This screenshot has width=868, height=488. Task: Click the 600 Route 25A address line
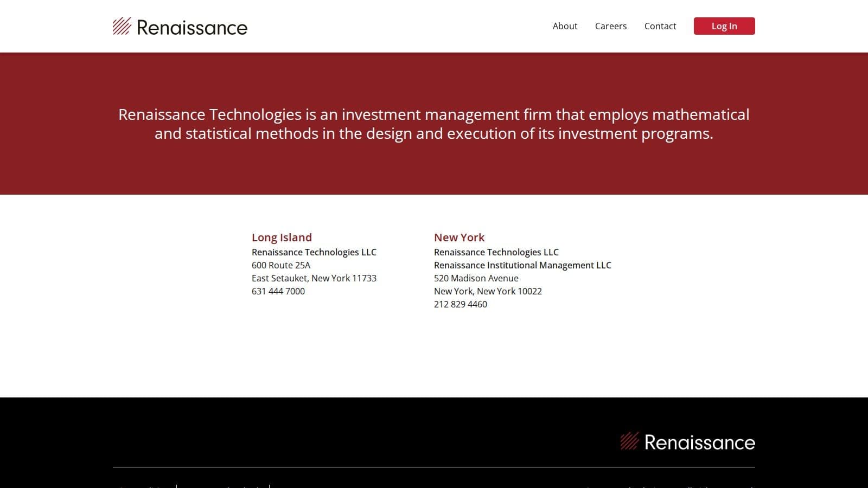click(x=281, y=265)
